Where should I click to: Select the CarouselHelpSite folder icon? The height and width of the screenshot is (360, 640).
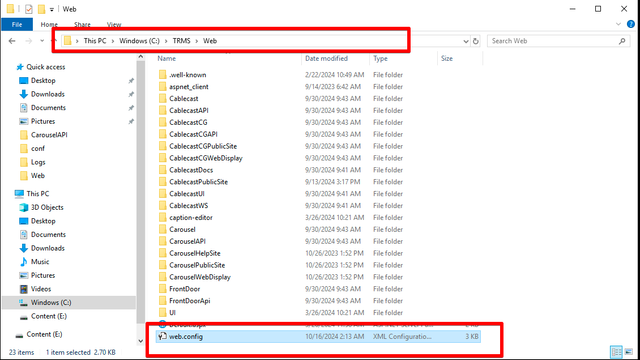pyautogui.click(x=162, y=253)
